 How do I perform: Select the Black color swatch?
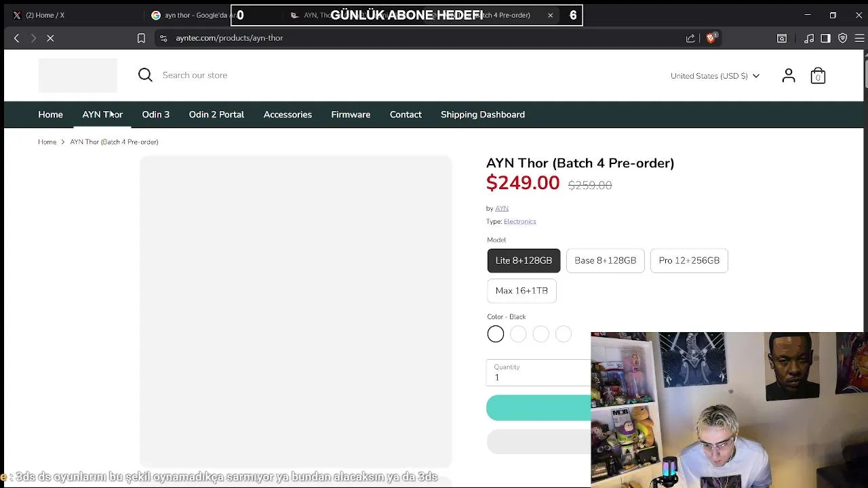[496, 334]
